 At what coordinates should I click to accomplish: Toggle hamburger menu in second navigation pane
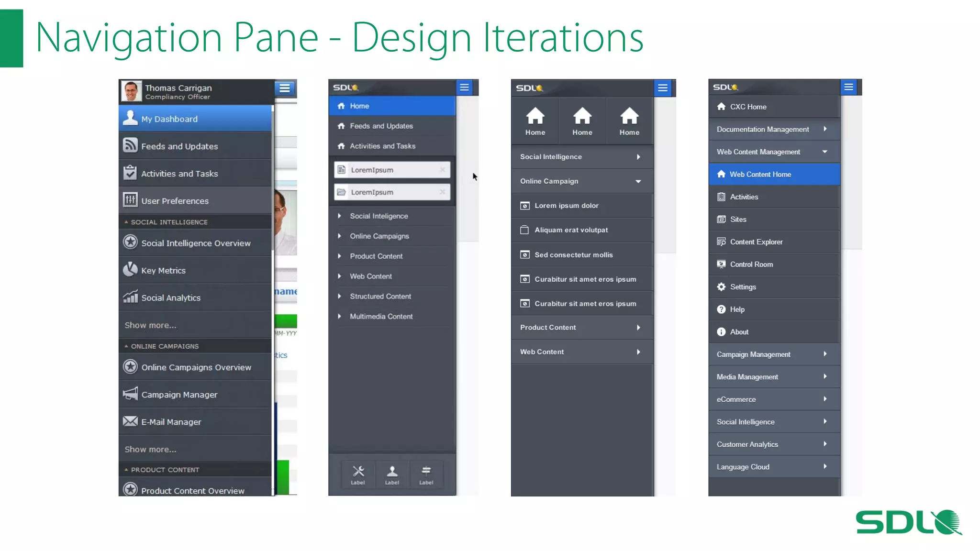(464, 88)
